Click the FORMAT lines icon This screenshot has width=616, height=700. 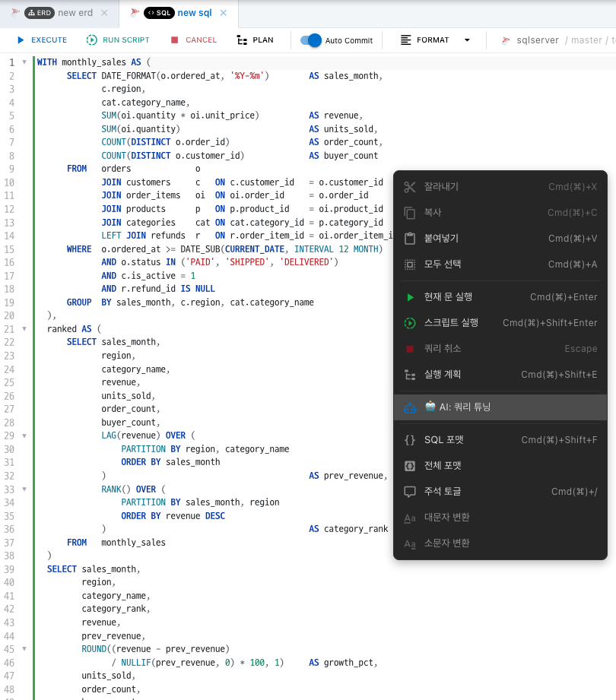pyautogui.click(x=405, y=40)
